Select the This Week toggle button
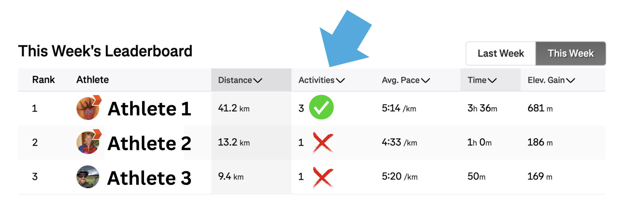The image size is (644, 214). pyautogui.click(x=571, y=53)
